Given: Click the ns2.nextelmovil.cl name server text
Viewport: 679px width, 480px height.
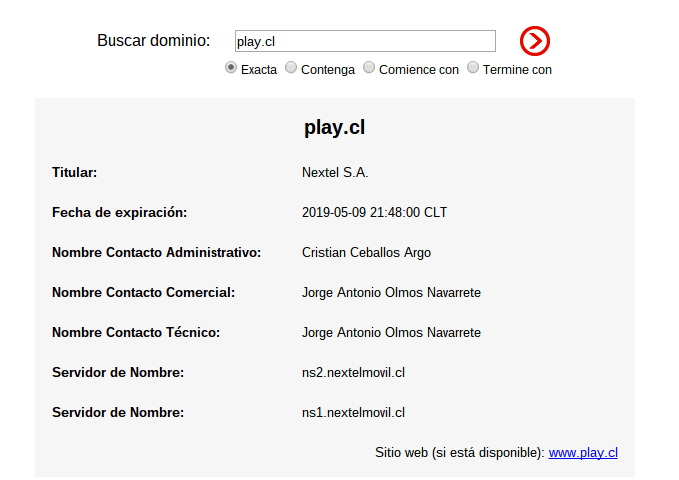Looking at the screenshot, I should (x=353, y=373).
